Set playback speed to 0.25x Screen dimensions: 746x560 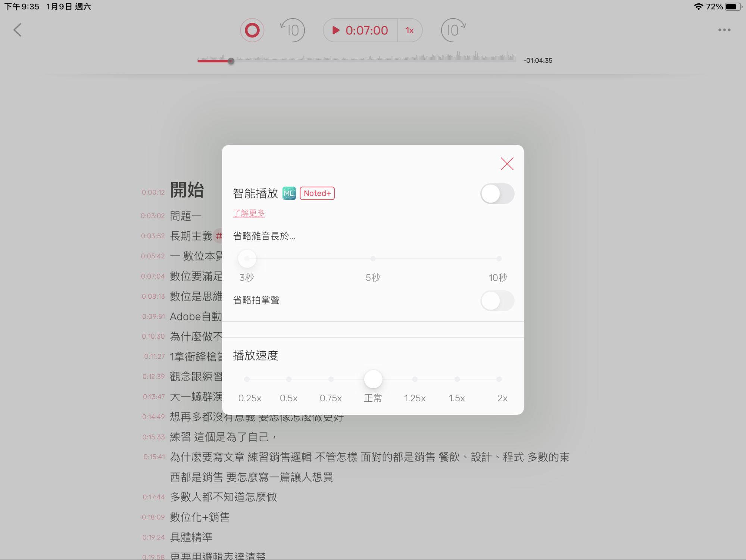pyautogui.click(x=247, y=379)
